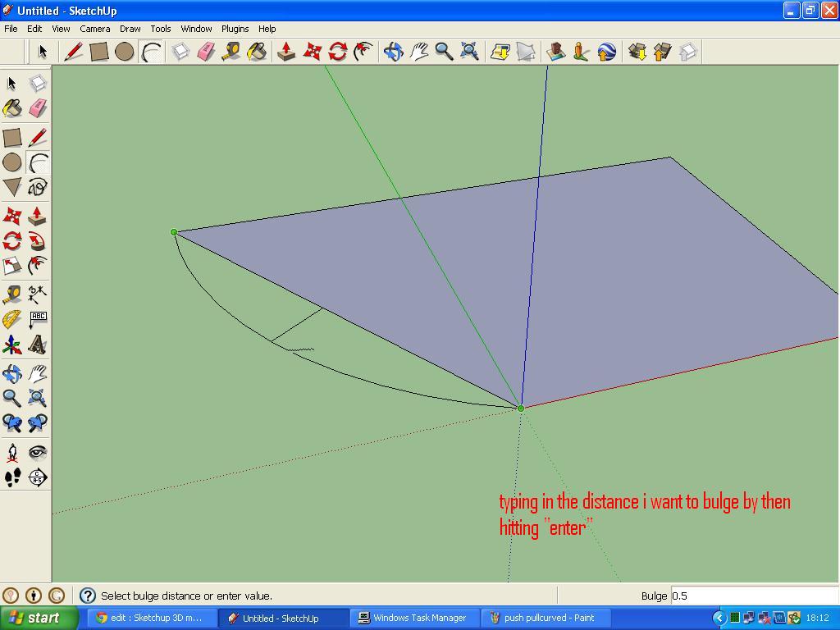Click the arc start endpoint on left
Image resolution: width=840 pixels, height=630 pixels.
click(174, 232)
